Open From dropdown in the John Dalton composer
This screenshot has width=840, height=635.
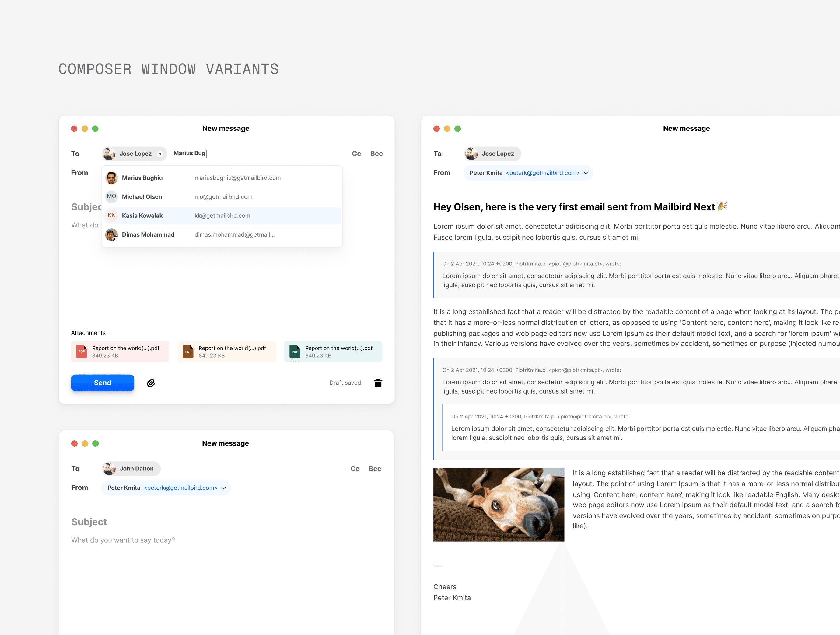[166, 488]
